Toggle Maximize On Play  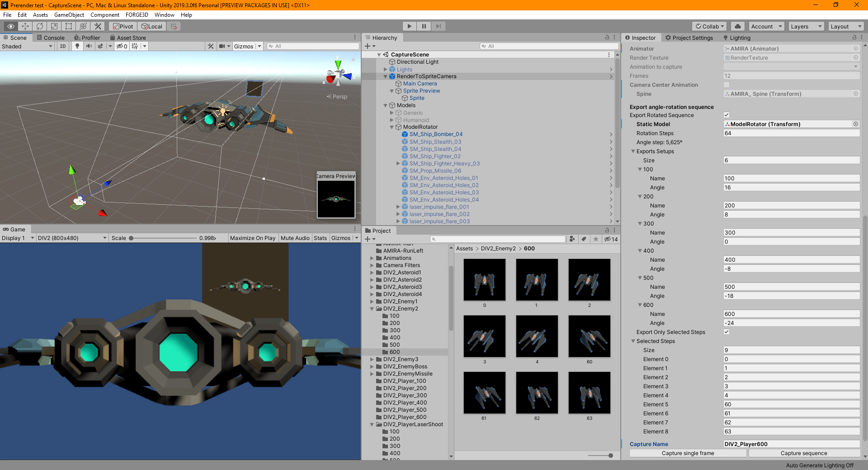coord(253,238)
